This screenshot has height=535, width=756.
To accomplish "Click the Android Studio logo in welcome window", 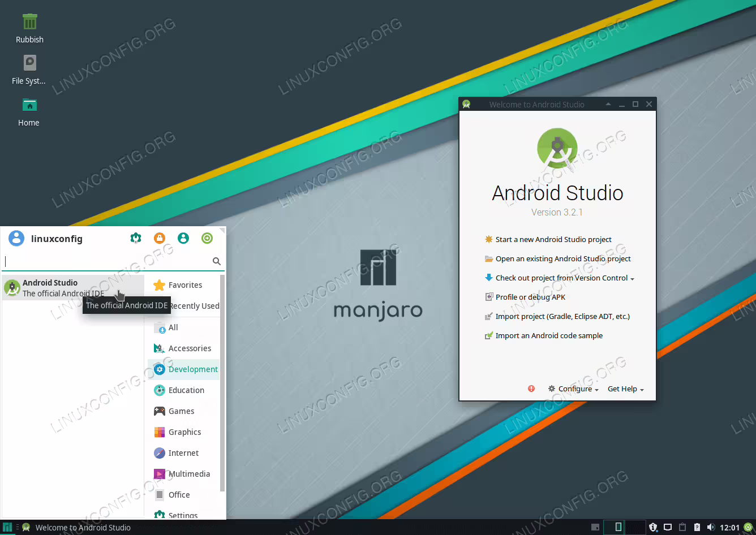I will coord(557,148).
